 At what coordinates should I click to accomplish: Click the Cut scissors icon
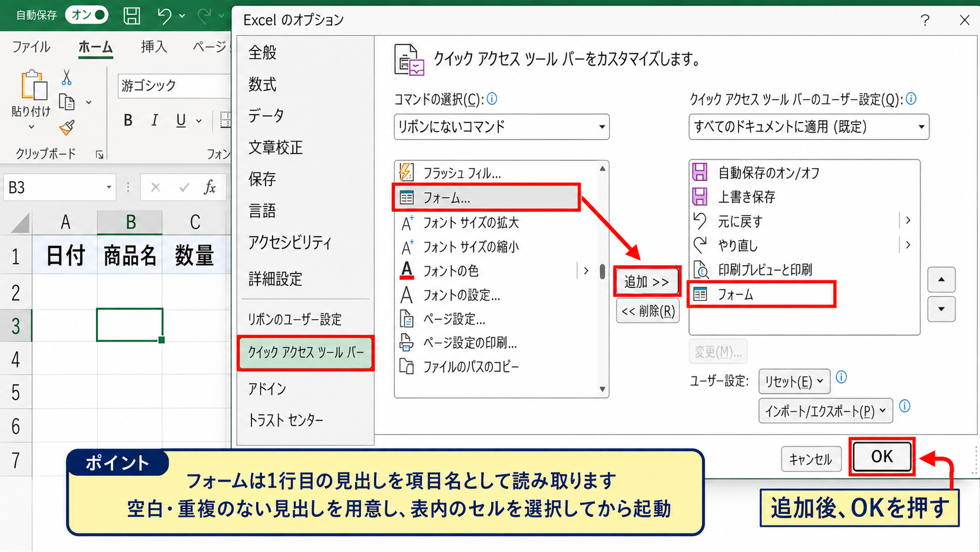pos(67,77)
